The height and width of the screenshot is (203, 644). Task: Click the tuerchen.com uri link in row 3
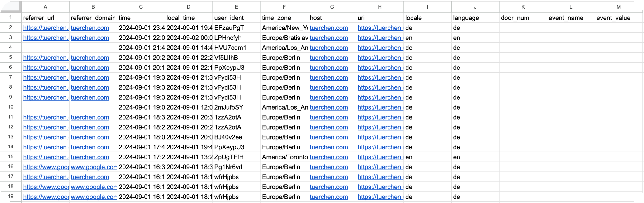click(380, 38)
